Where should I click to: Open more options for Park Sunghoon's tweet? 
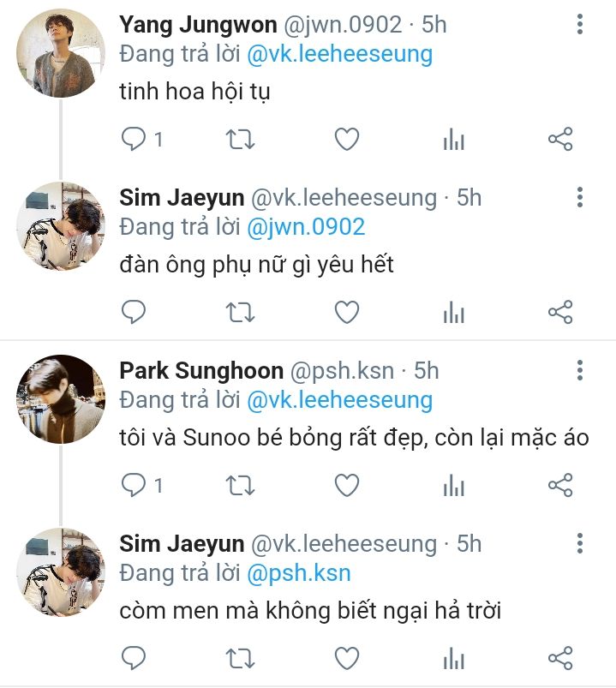[580, 370]
